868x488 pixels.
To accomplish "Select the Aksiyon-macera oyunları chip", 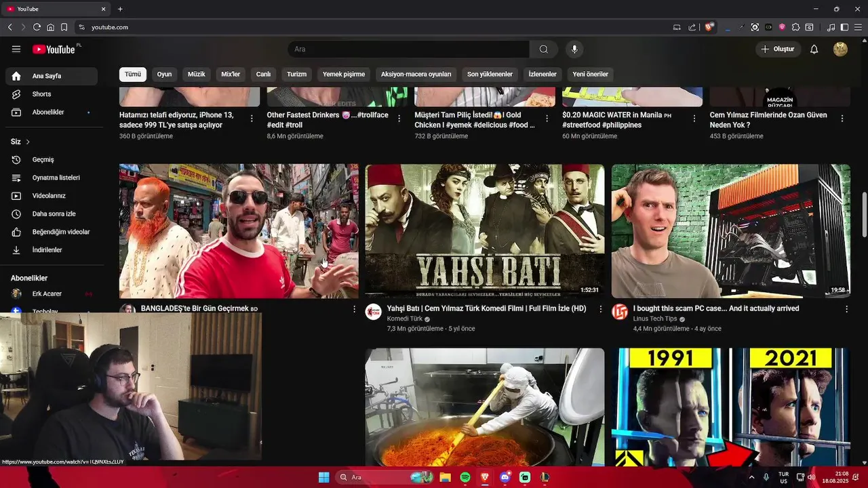I will (x=416, y=74).
